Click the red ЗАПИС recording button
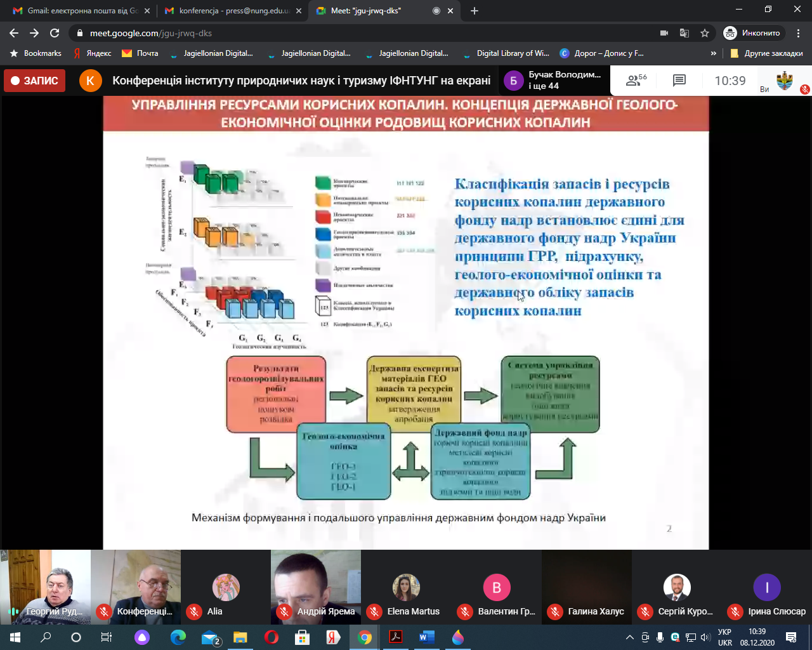The height and width of the screenshot is (650, 812). 35,81
